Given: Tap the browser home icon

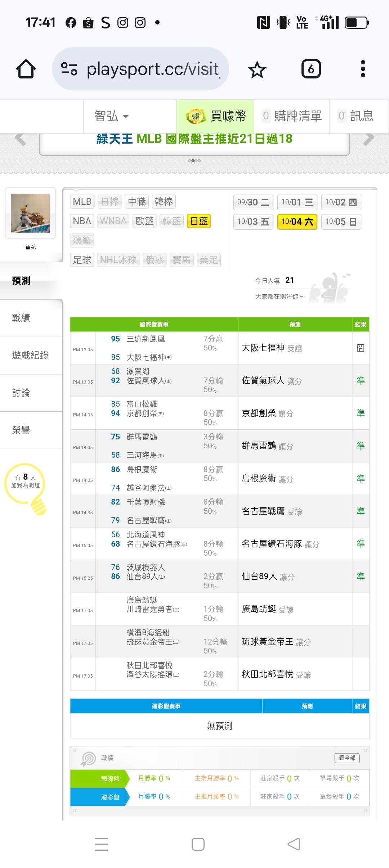Looking at the screenshot, I should click(26, 69).
